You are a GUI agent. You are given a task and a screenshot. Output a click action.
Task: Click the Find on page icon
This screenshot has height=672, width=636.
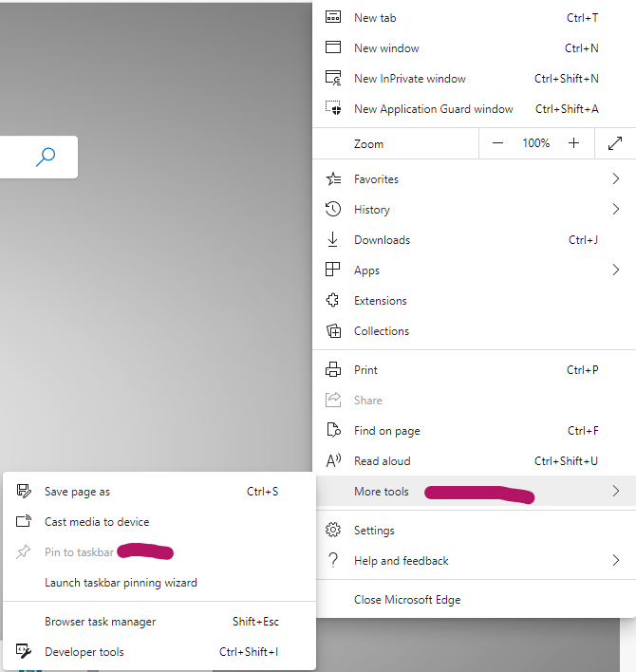(333, 430)
